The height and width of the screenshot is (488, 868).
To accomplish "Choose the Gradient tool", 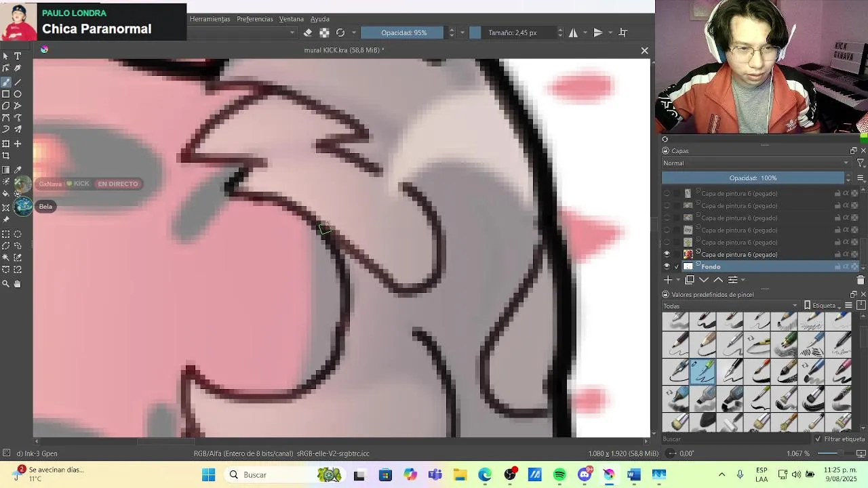I will pyautogui.click(x=6, y=170).
